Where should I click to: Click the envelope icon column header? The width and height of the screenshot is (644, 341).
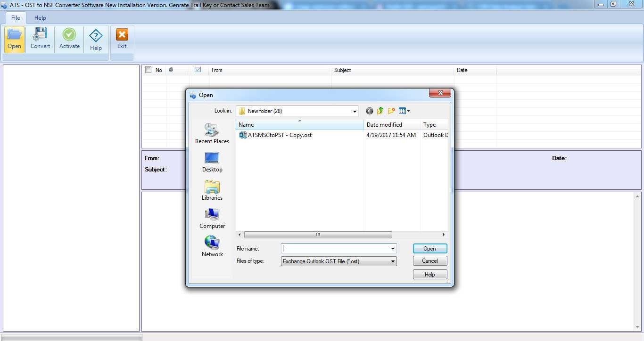[x=198, y=70]
